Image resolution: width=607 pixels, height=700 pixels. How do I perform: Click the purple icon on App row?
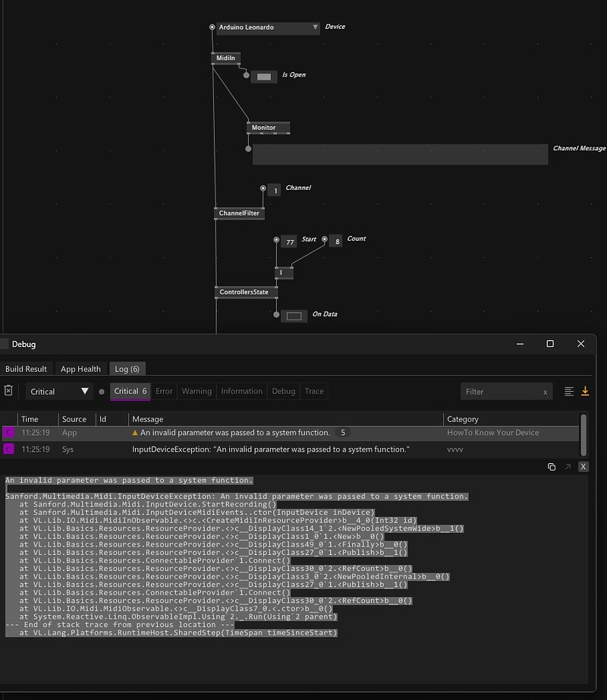tap(9, 433)
